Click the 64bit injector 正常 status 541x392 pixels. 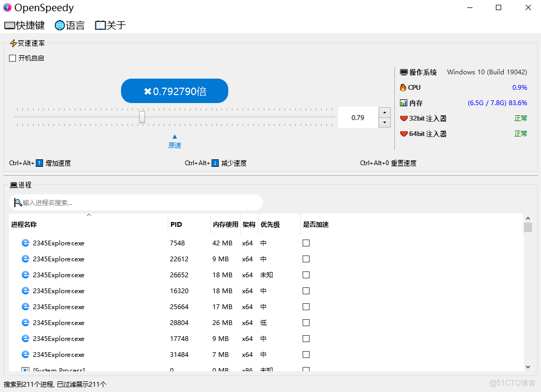pos(521,133)
